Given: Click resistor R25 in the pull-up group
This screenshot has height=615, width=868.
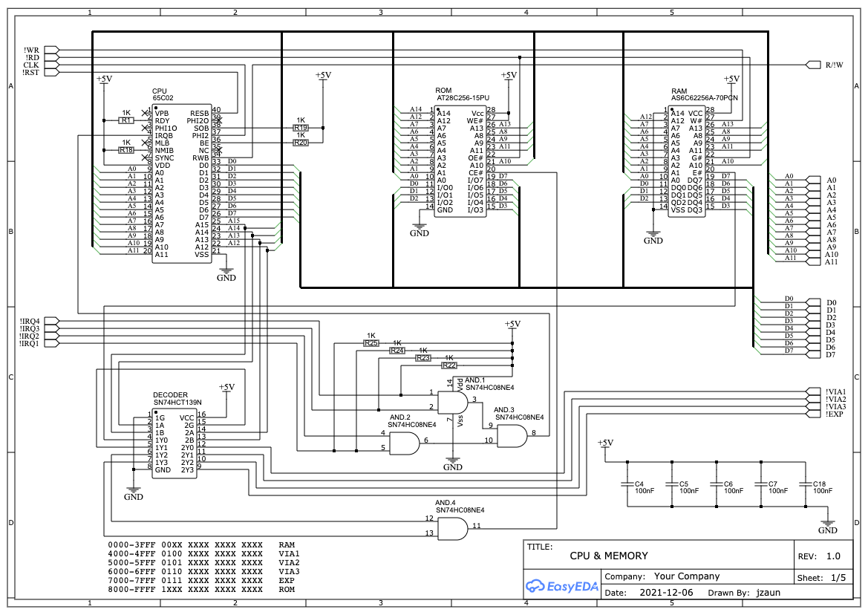Looking at the screenshot, I should click(x=371, y=343).
